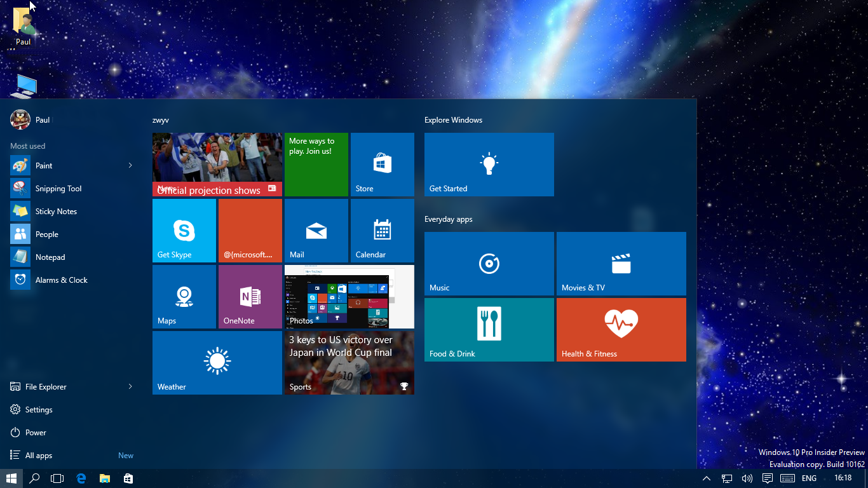Click the Paul user account
This screenshot has height=488, width=868.
(31, 119)
